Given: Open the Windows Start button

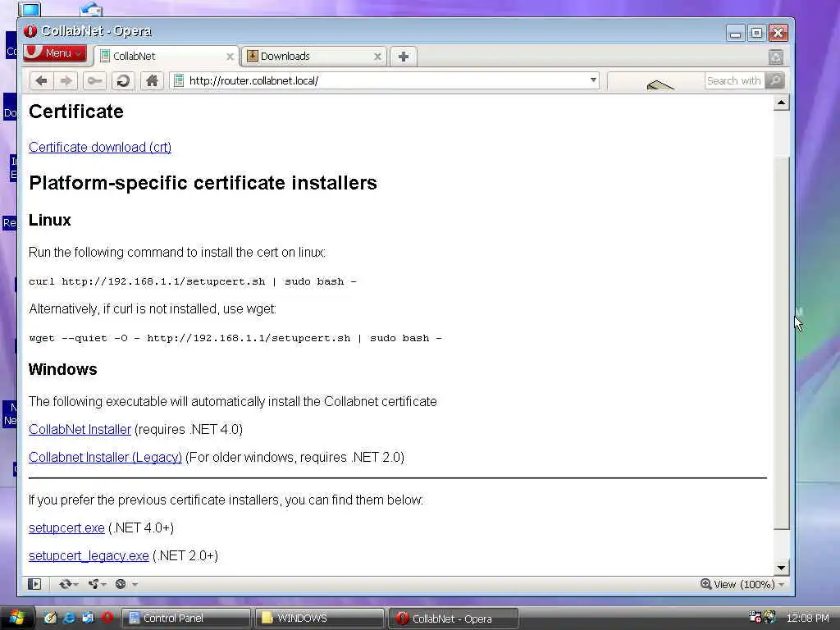Looking at the screenshot, I should [17, 619].
